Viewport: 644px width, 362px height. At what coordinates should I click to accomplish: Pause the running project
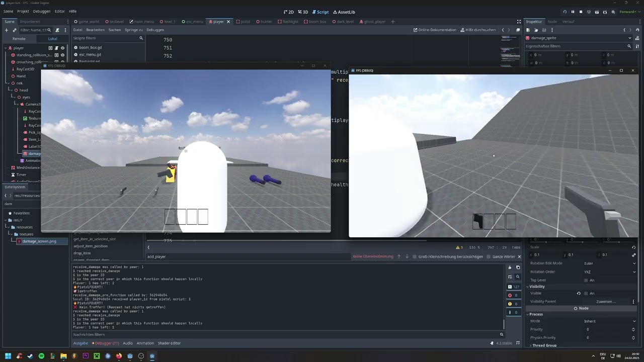(x=573, y=12)
